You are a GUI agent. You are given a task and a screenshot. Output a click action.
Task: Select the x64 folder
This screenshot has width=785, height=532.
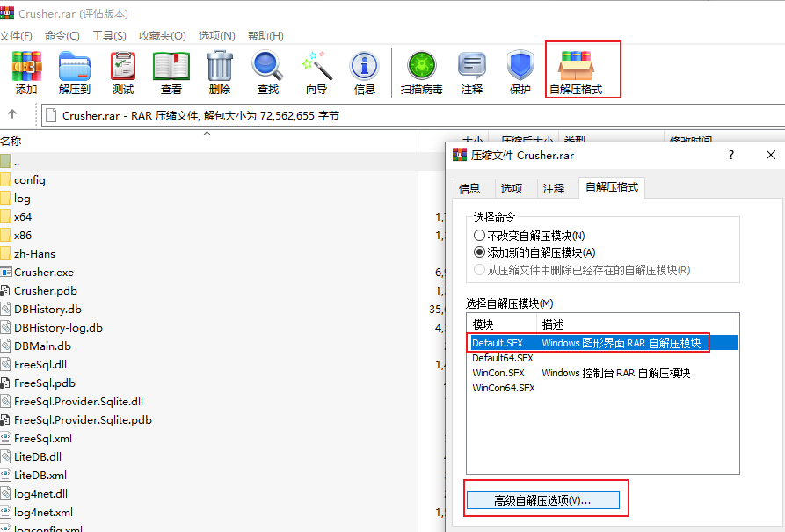tap(23, 217)
